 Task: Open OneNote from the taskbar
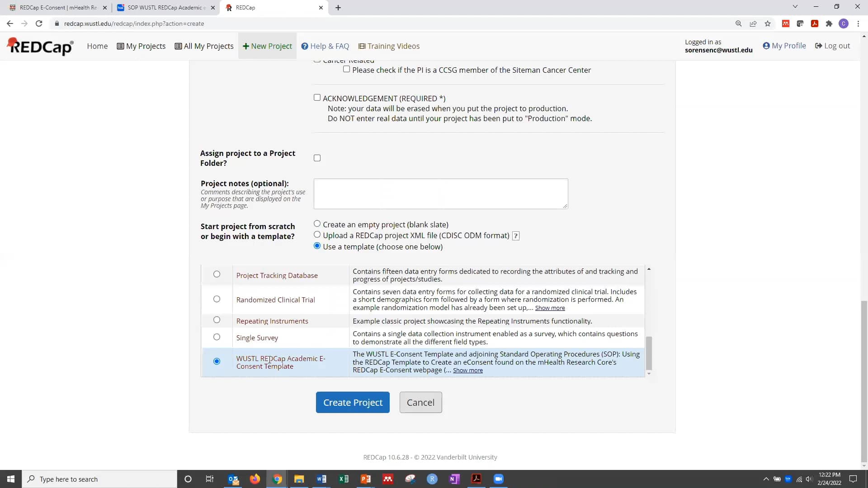tap(454, 479)
